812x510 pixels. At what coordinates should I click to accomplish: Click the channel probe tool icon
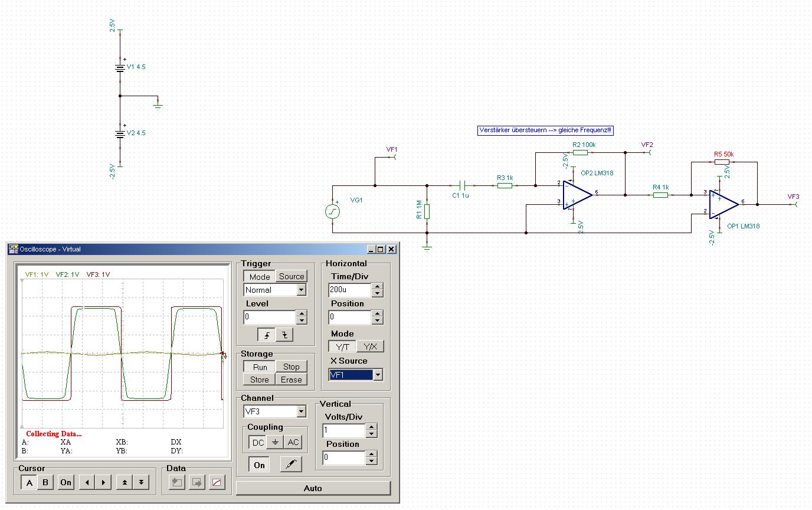coord(290,465)
